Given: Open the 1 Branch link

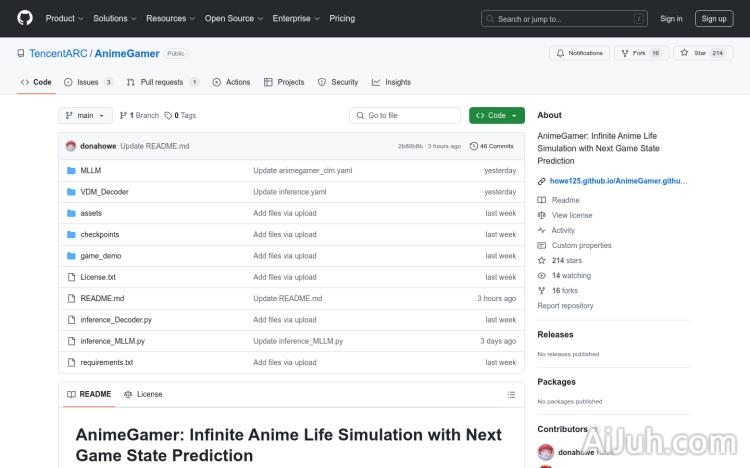Looking at the screenshot, I should pyautogui.click(x=141, y=115).
